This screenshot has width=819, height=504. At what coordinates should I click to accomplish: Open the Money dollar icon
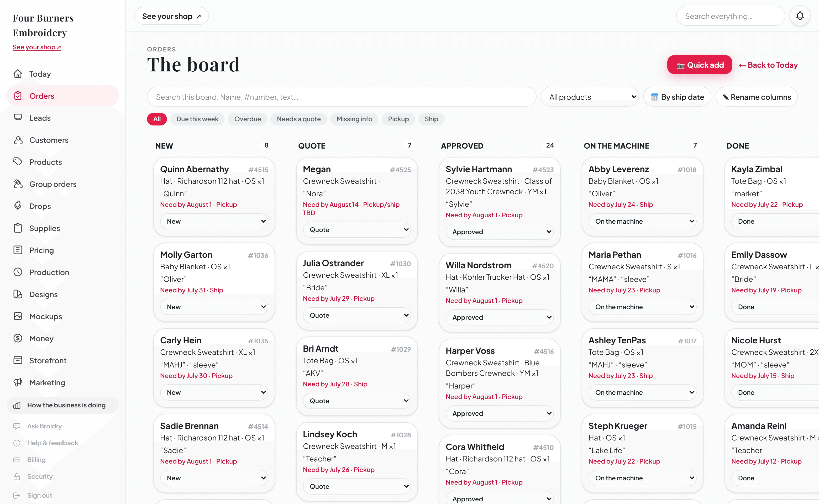[18, 338]
